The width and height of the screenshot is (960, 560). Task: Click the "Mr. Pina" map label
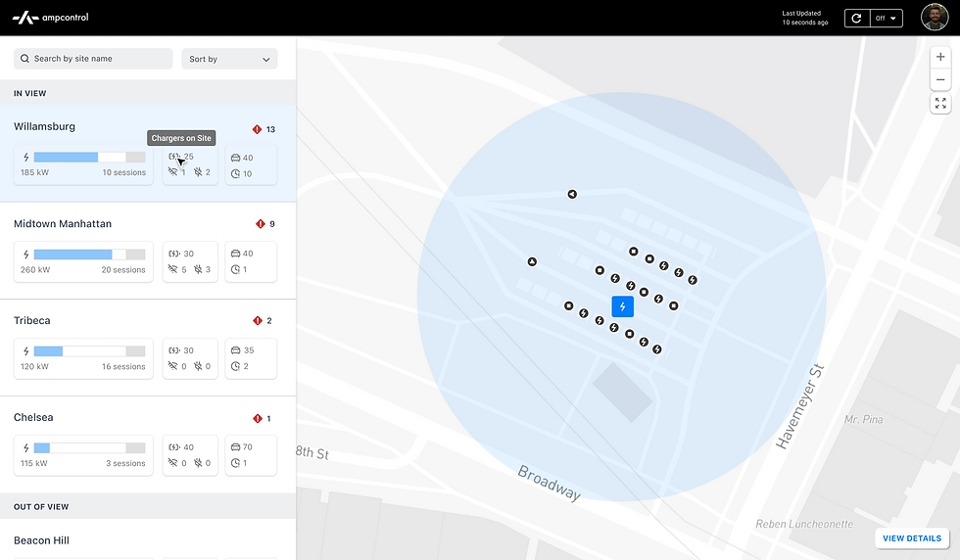click(x=863, y=419)
